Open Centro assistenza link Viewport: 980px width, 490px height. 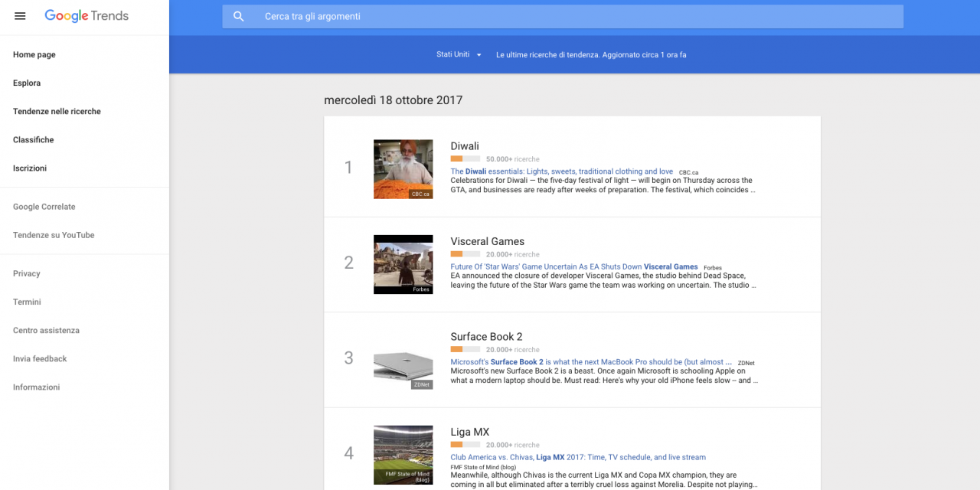pos(46,330)
